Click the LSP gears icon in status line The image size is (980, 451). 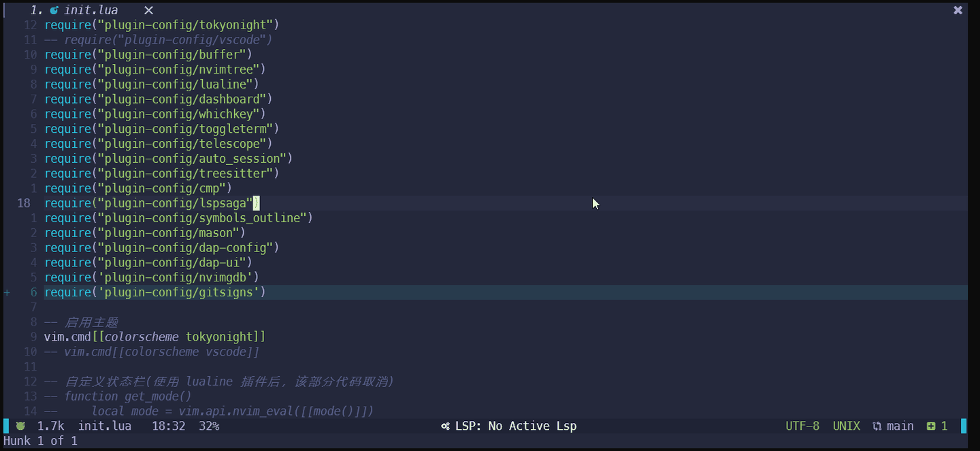(445, 426)
